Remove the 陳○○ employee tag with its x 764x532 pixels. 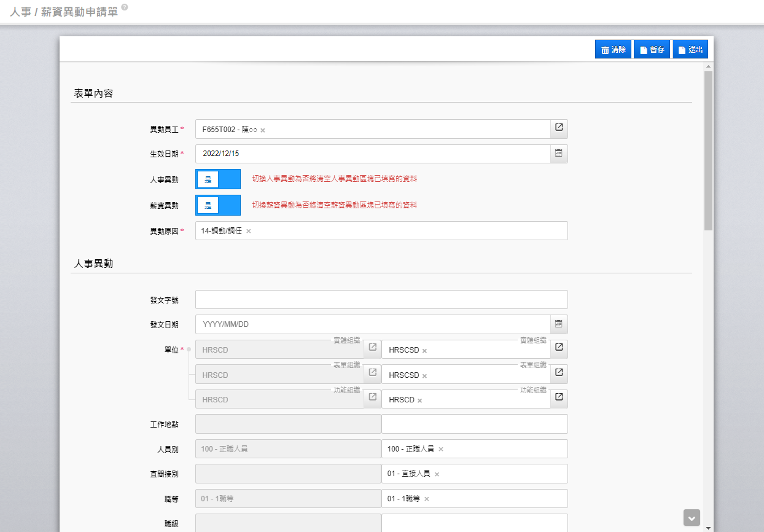tap(263, 130)
